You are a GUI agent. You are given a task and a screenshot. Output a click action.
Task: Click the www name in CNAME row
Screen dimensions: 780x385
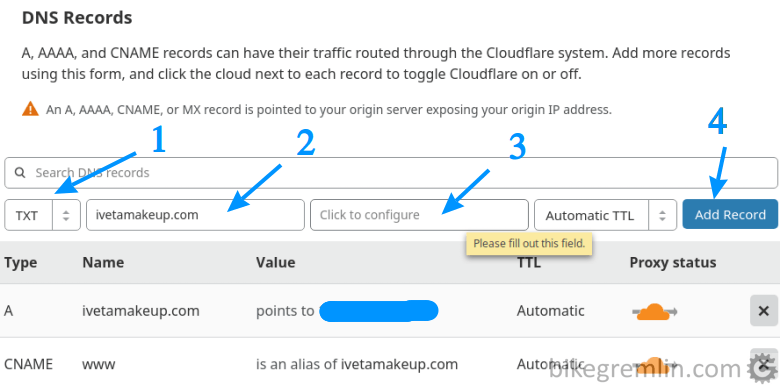pyautogui.click(x=98, y=364)
